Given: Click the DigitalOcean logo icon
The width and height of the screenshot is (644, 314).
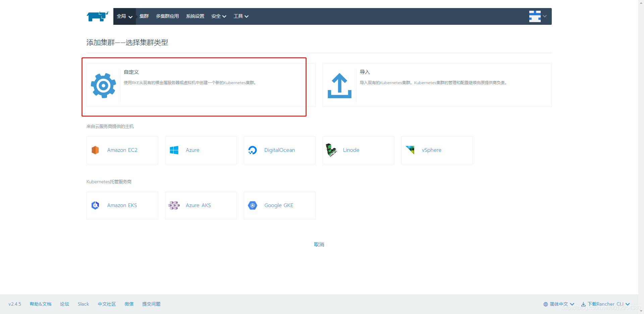Looking at the screenshot, I should click(x=253, y=150).
